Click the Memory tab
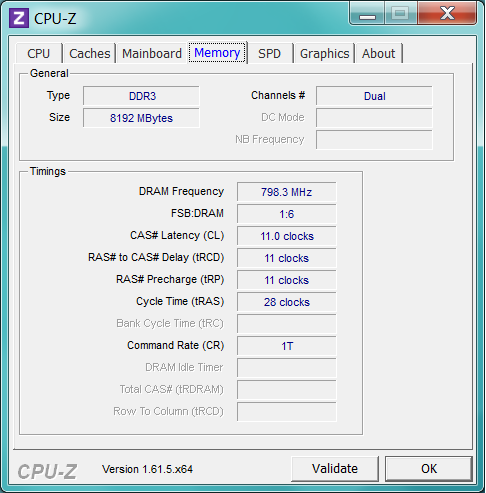Viewport: 486px width, 493px height. coord(217,53)
